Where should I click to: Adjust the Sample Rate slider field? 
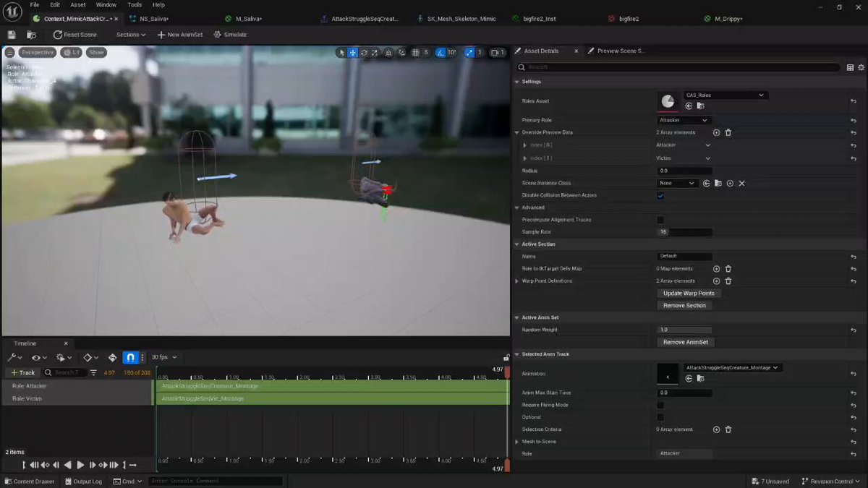coord(685,232)
